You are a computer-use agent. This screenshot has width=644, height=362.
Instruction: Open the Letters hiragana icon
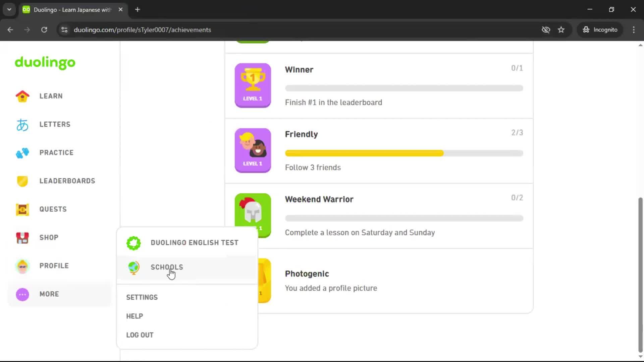[x=22, y=124]
